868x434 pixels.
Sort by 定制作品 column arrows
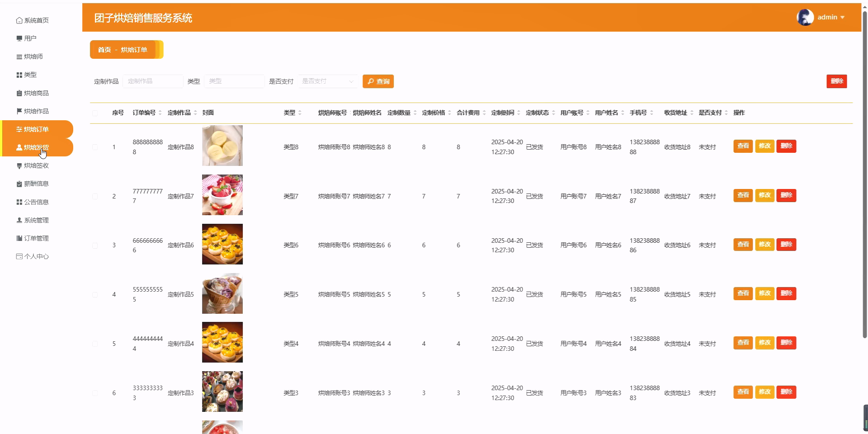coord(195,113)
